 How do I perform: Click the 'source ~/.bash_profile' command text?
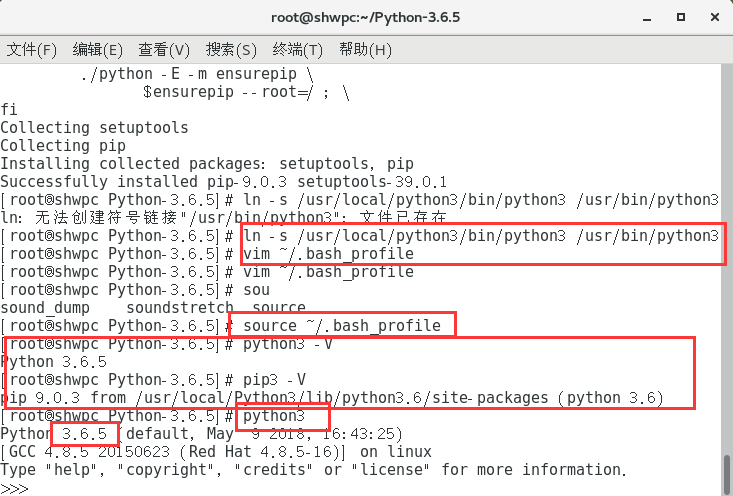click(x=342, y=325)
